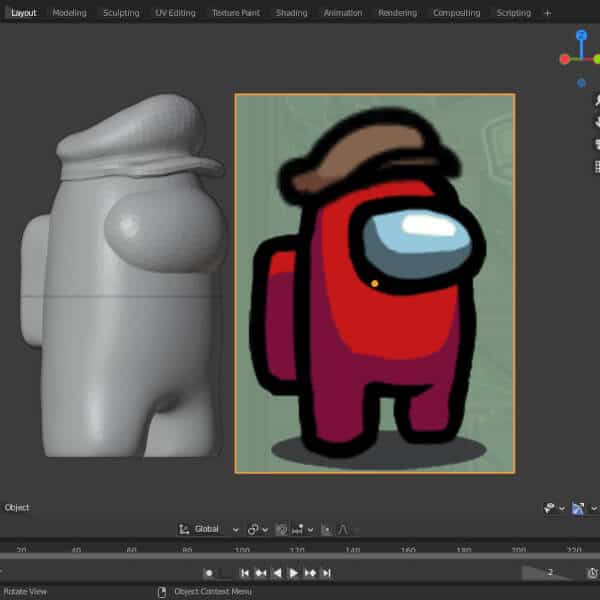Viewport: 600px width, 600px height.
Task: Jump to timeline end frame
Action: coord(326,573)
